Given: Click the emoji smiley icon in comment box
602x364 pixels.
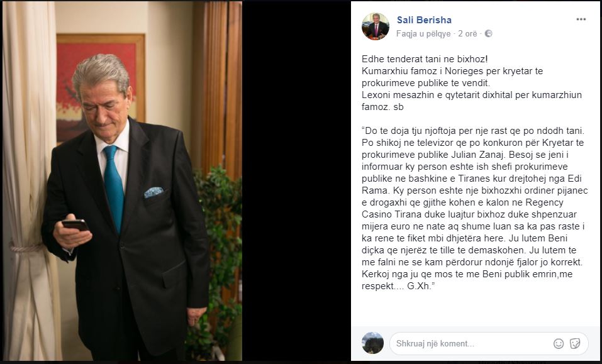Looking at the screenshot, I should pos(559,344).
